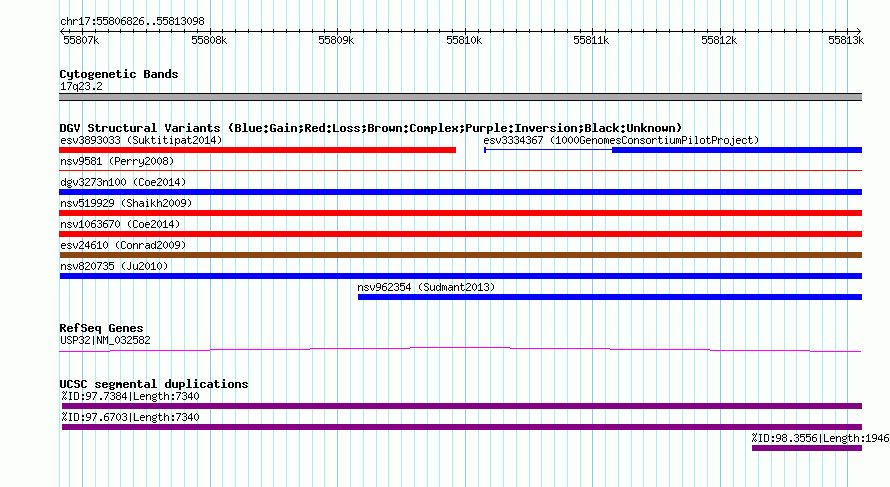Select the nsv9581 (Perry2008) label
This screenshot has width=890, height=487.
pyautogui.click(x=117, y=161)
